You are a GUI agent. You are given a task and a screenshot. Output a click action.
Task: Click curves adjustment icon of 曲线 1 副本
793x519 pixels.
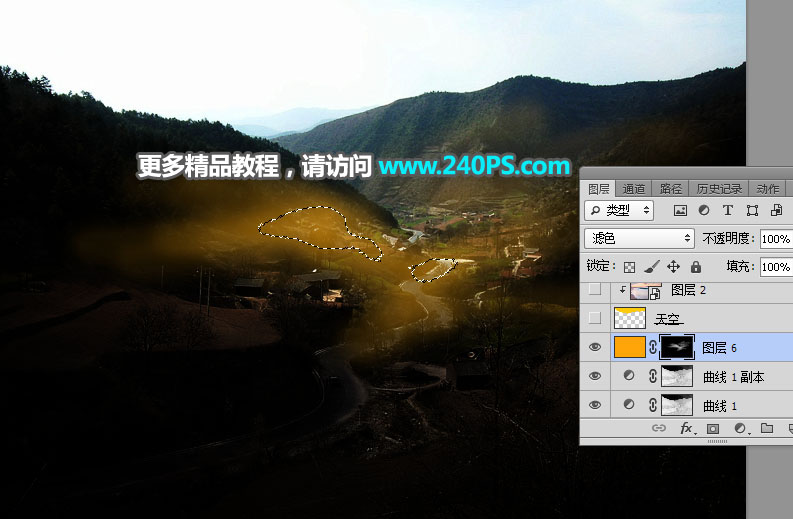[629, 376]
